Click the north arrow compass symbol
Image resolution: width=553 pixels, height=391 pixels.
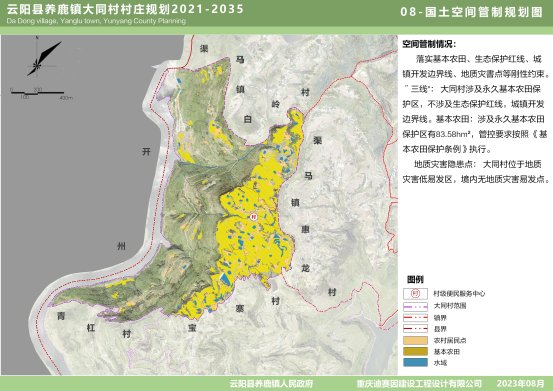(x=44, y=57)
